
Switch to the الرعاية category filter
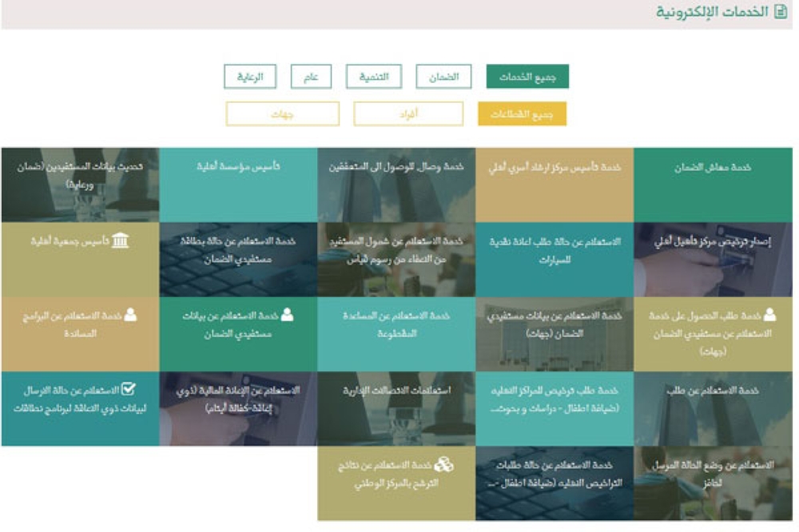(x=249, y=77)
